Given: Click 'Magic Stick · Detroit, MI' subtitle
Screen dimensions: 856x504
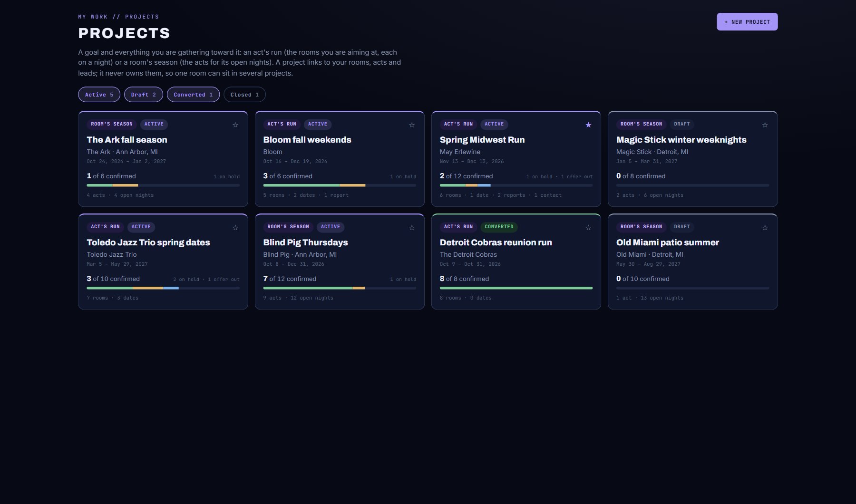Looking at the screenshot, I should [652, 152].
